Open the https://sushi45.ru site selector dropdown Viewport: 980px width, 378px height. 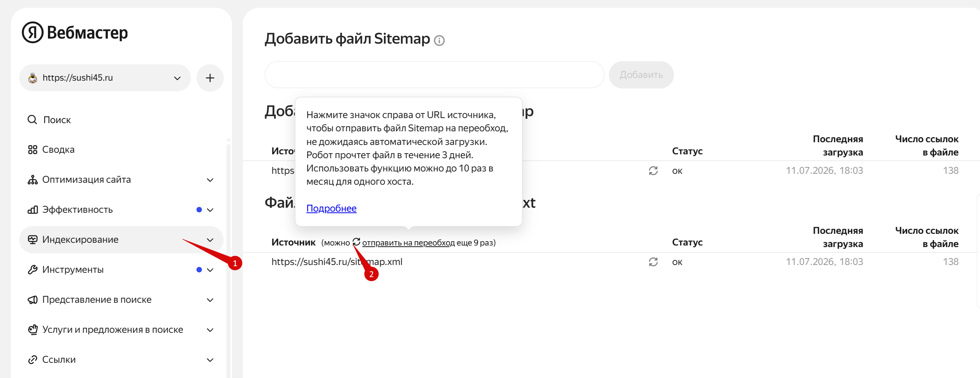[105, 78]
